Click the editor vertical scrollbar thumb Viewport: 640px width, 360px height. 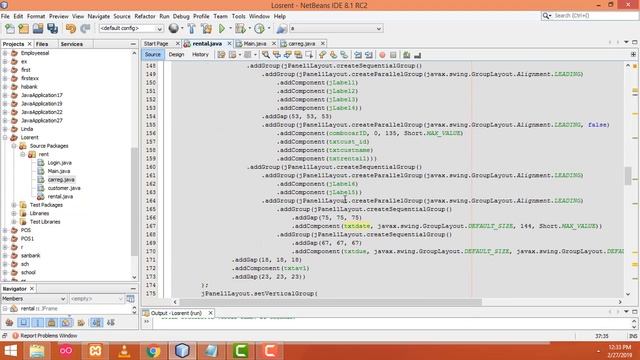click(x=628, y=176)
